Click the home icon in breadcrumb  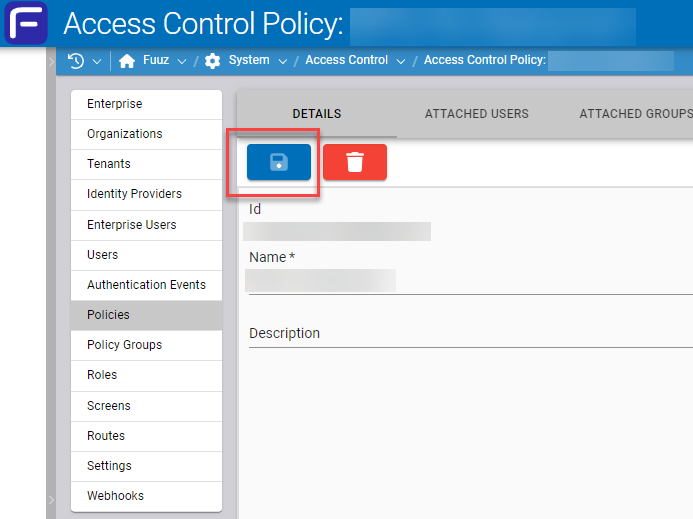click(127, 61)
